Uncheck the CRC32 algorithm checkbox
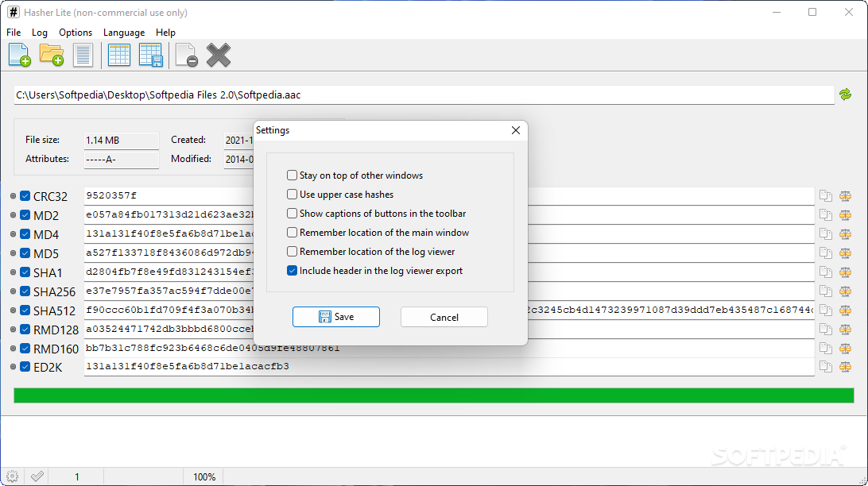The width and height of the screenshot is (868, 486). pyautogui.click(x=25, y=195)
